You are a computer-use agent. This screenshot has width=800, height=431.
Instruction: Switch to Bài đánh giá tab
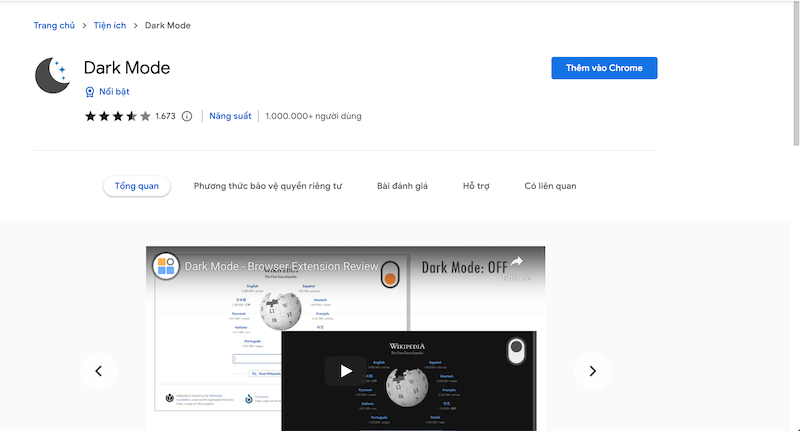(x=402, y=186)
